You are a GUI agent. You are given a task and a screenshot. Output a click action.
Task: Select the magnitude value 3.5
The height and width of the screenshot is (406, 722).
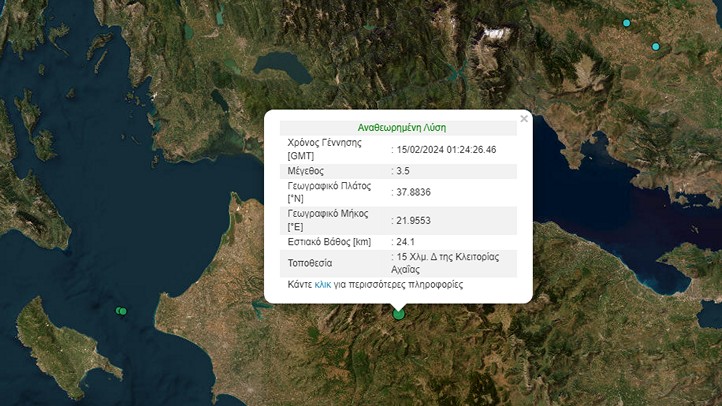404,172
